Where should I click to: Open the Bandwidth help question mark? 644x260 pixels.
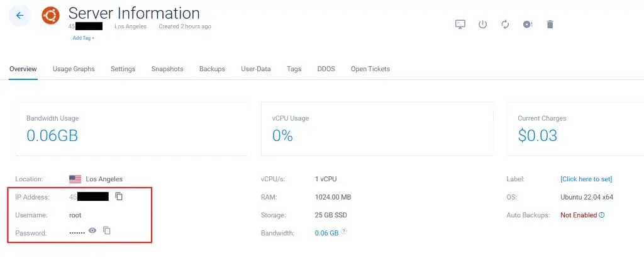tap(344, 231)
